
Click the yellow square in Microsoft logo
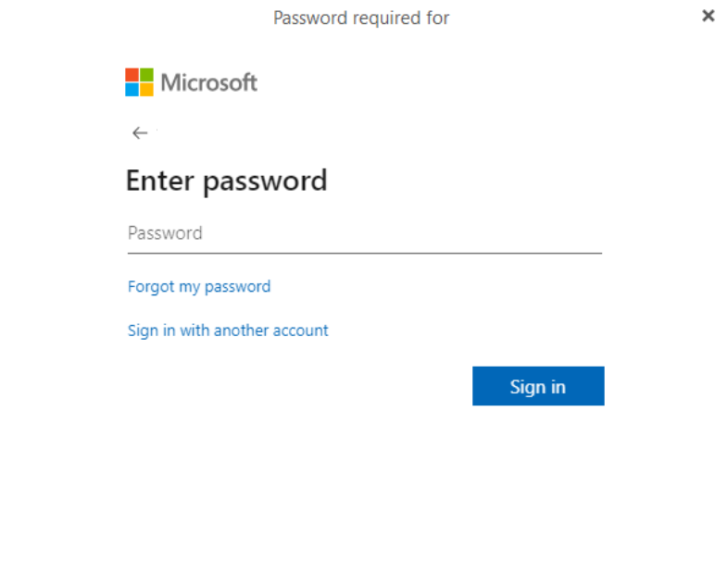click(146, 90)
